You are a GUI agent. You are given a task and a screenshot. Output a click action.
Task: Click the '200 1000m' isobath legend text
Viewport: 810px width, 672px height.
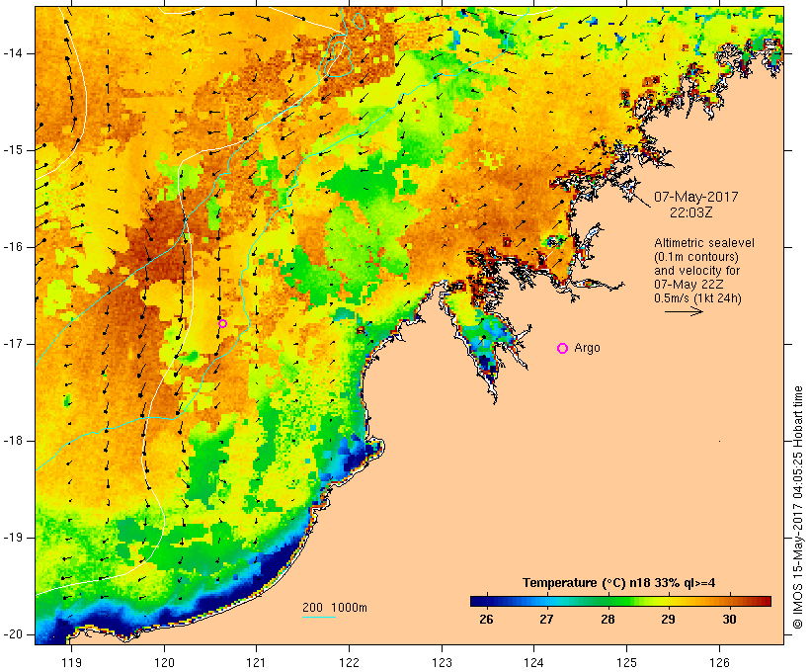tap(335, 608)
